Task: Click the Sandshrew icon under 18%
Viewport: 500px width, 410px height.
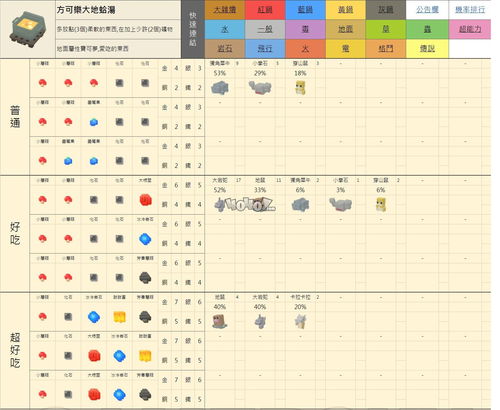Action: [x=300, y=88]
